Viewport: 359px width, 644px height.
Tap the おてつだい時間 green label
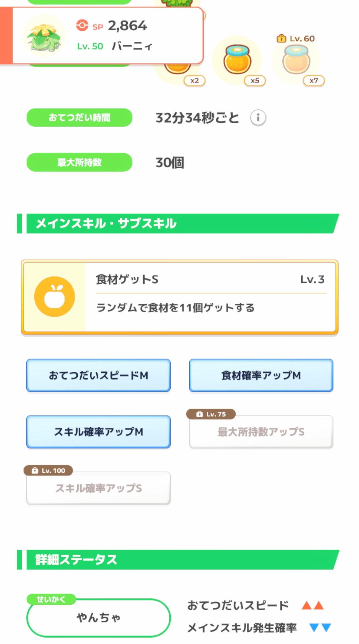click(79, 118)
